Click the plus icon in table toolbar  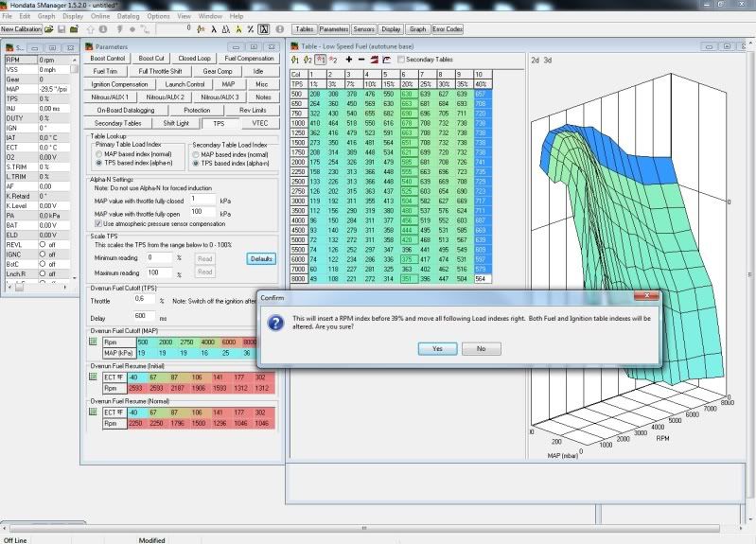pos(349,60)
